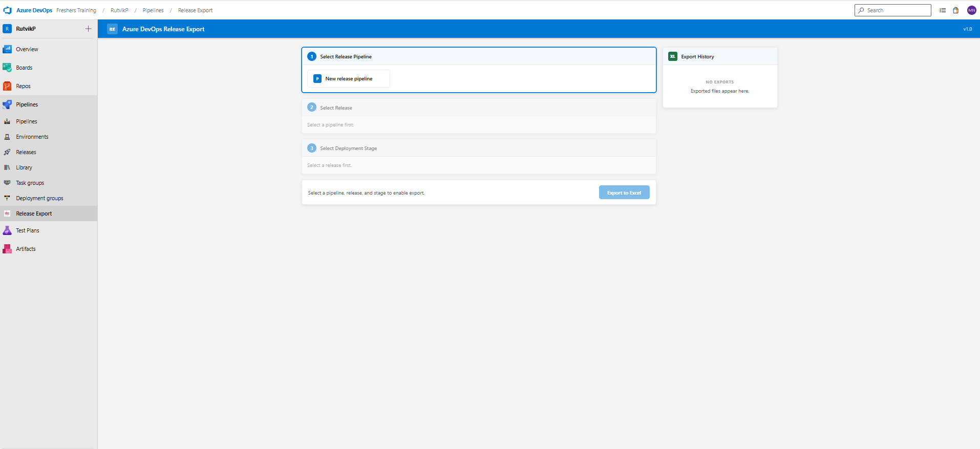The height and width of the screenshot is (449, 980).
Task: Click the Select Release Pipeline step header
Action: (479, 56)
